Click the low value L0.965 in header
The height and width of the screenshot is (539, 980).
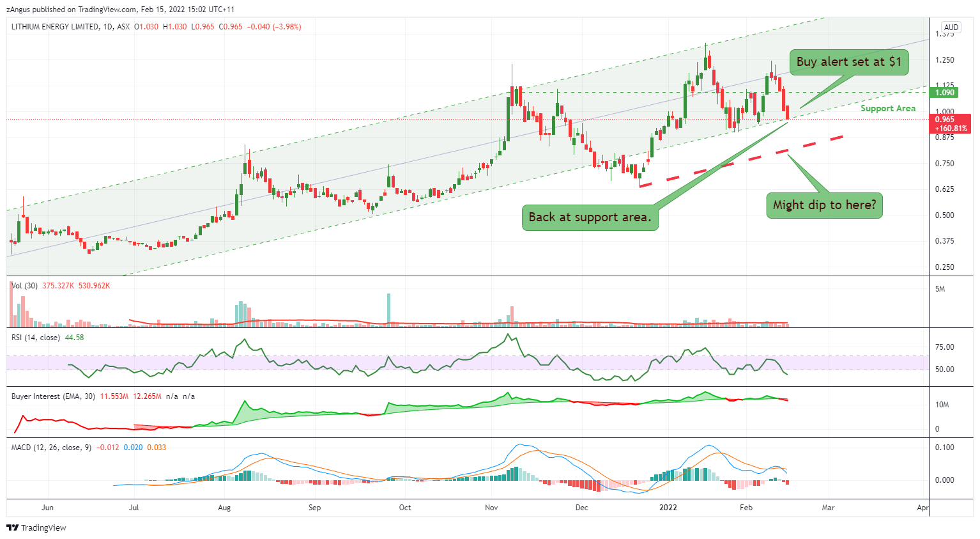pyautogui.click(x=203, y=27)
